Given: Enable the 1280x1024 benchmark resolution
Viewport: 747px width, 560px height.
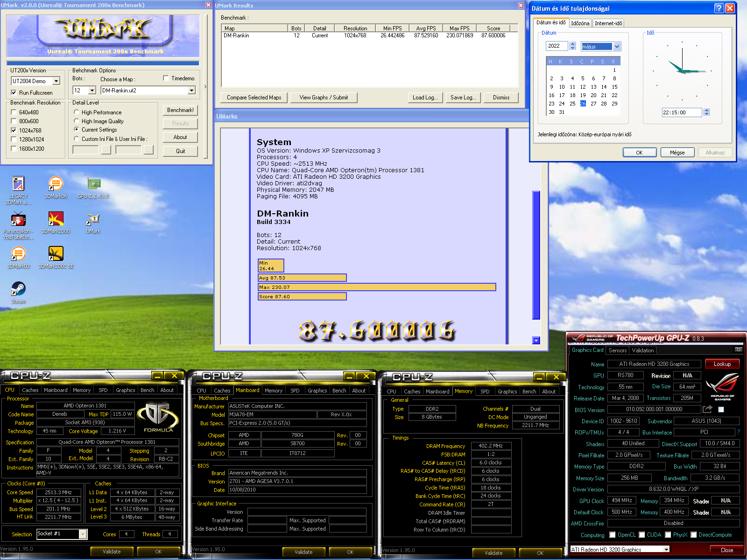Looking at the screenshot, I should pyautogui.click(x=14, y=139).
